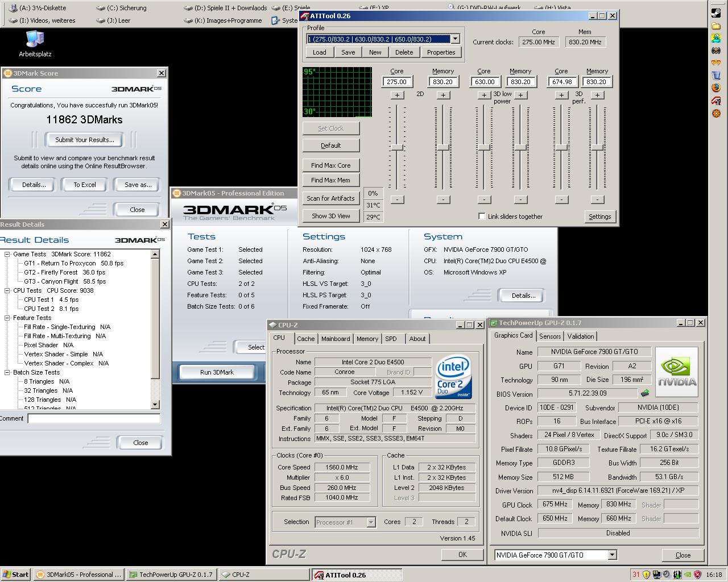Click Scan for Artifacts button
The image size is (728, 582).
(x=330, y=198)
